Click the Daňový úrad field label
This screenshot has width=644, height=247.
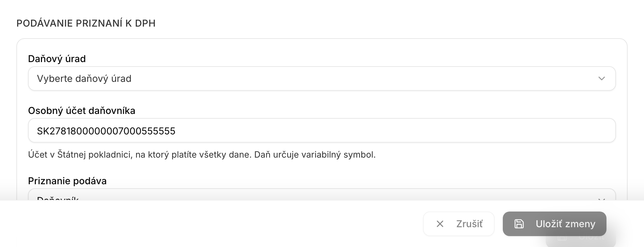click(x=57, y=59)
